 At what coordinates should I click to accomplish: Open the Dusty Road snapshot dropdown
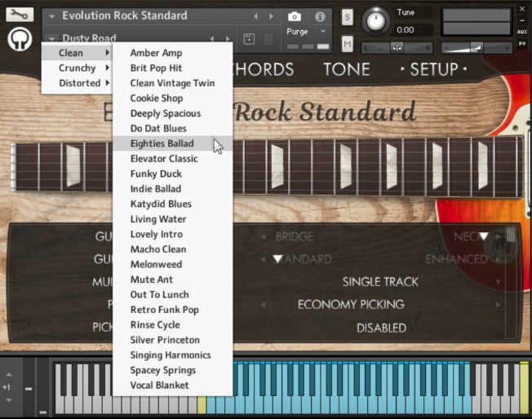(51, 38)
